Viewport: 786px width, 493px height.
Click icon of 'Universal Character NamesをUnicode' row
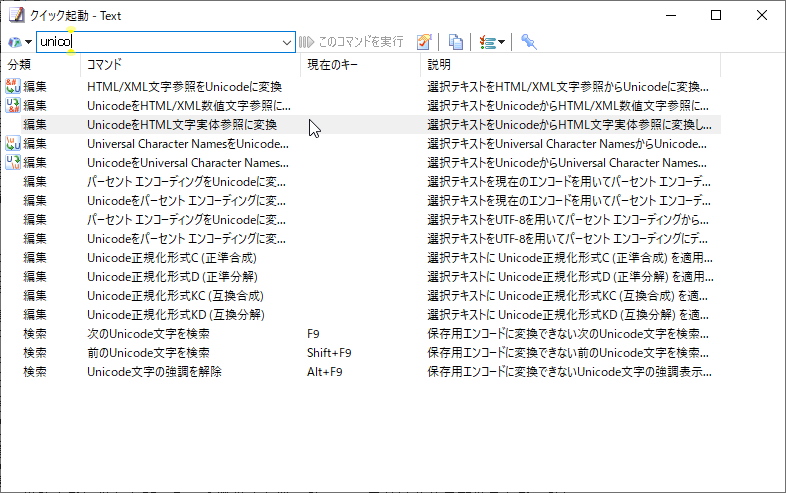(13, 143)
